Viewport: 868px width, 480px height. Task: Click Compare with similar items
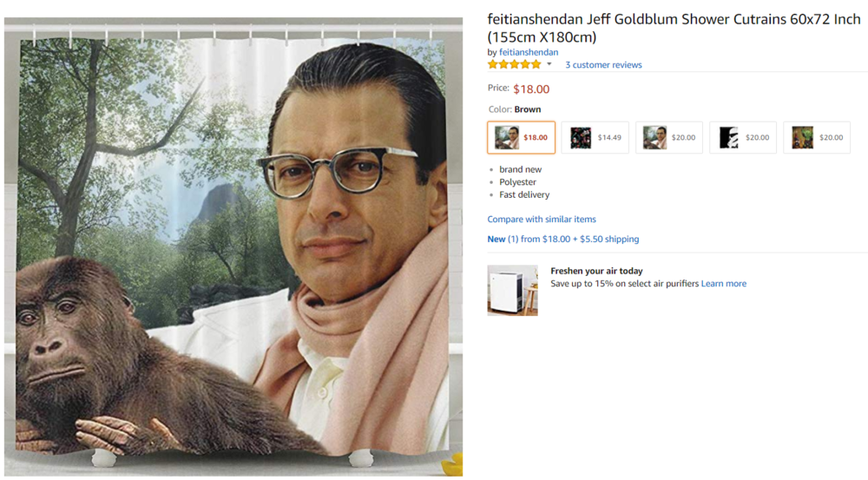click(x=542, y=220)
